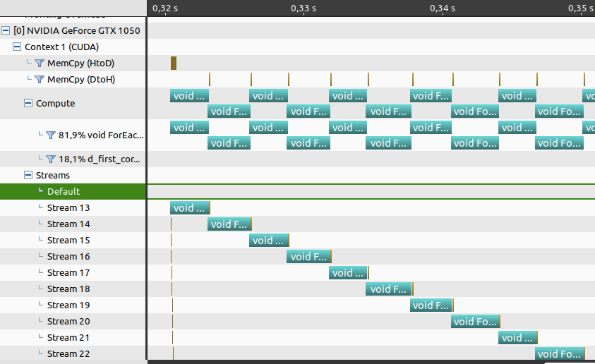The height and width of the screenshot is (364, 595).
Task: Select the Stream 22 row label
Action: click(x=68, y=353)
